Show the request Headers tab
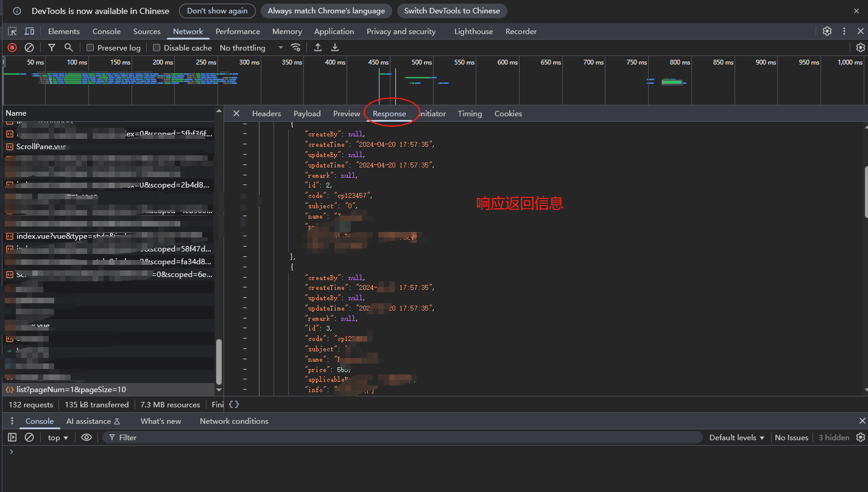 click(266, 113)
